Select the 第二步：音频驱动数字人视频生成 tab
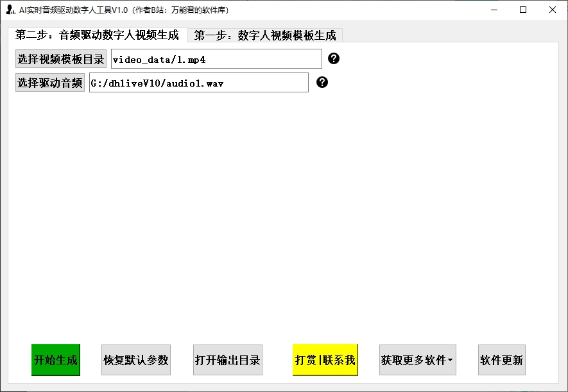Viewport: 568px width, 392px height. pyautogui.click(x=98, y=35)
